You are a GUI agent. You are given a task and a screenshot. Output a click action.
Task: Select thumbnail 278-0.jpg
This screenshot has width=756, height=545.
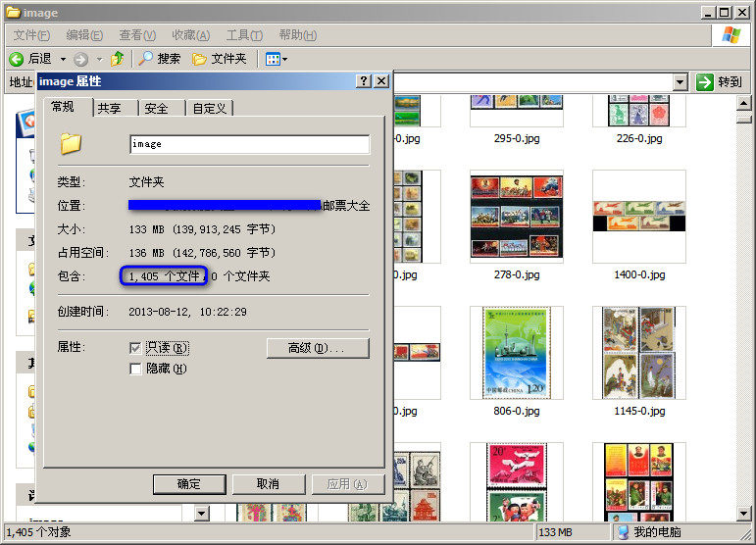(517, 217)
